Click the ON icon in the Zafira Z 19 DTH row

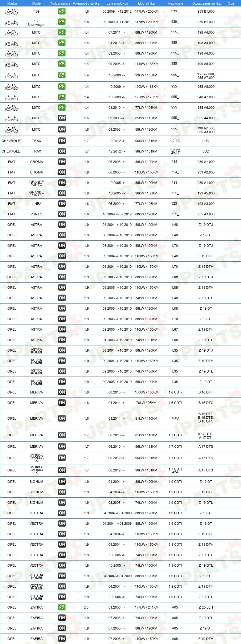62,639
